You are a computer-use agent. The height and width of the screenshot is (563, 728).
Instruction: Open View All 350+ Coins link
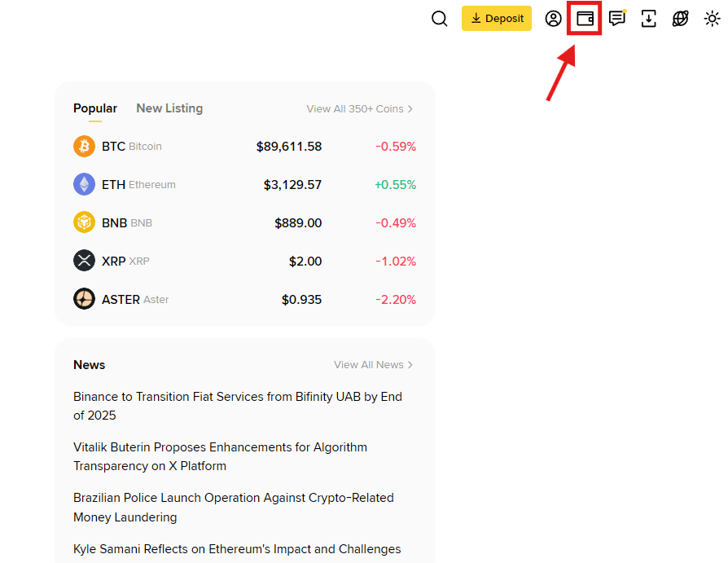coord(359,108)
